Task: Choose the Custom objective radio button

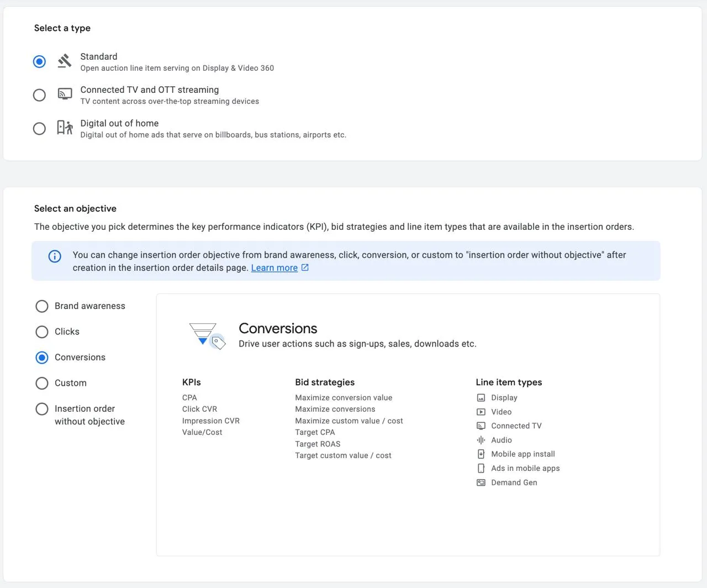Action: pyautogui.click(x=42, y=383)
